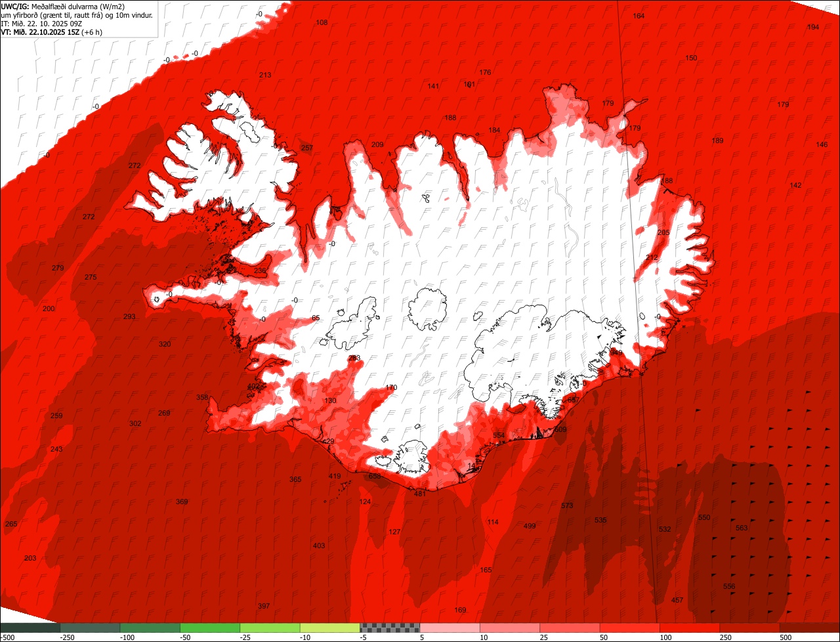Click the map value 213

click(x=265, y=75)
